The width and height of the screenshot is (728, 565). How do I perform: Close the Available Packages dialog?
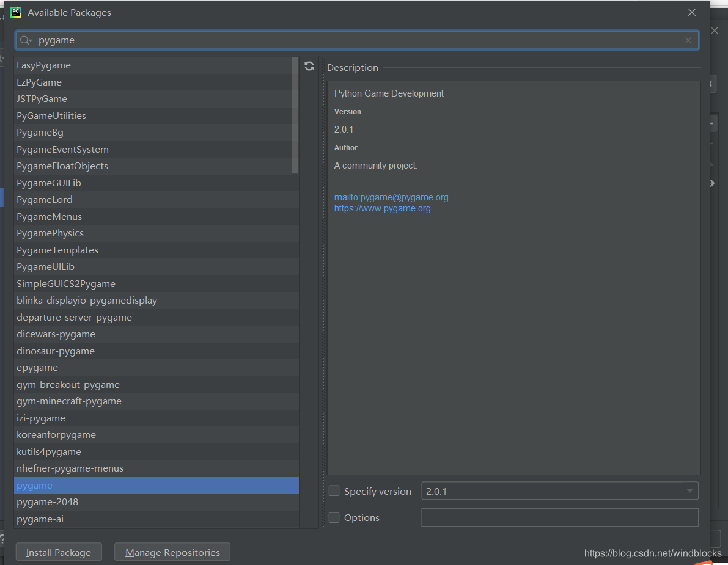coord(692,13)
